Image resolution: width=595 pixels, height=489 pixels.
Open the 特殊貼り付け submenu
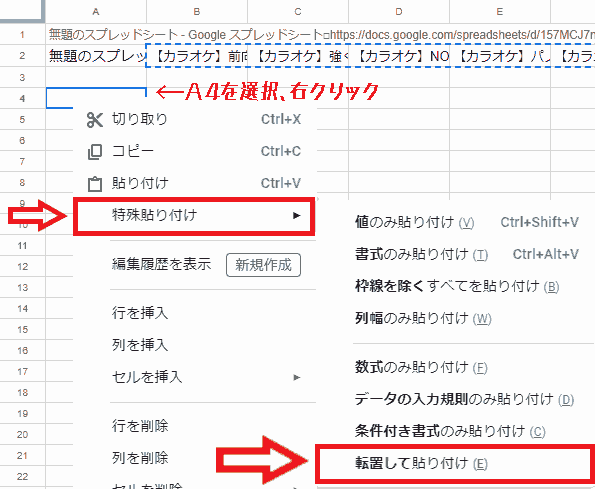[x=194, y=215]
